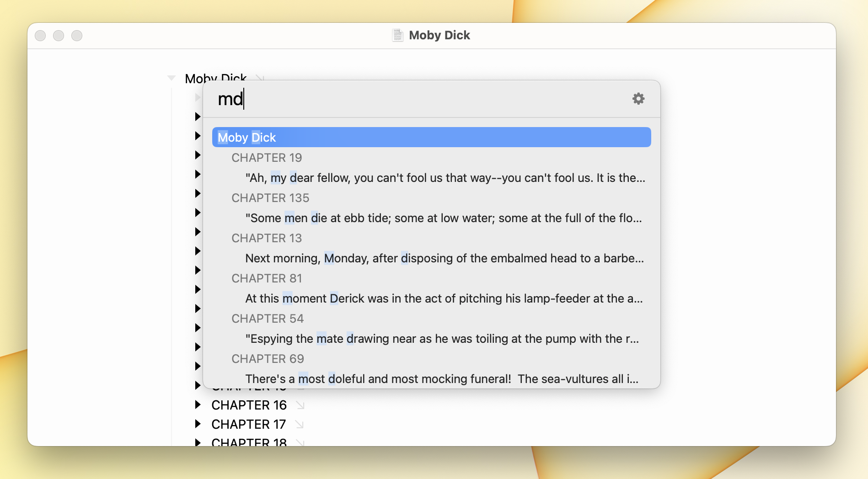This screenshot has width=868, height=479.
Task: Select the "CHAPTER 19" result heading
Action: [x=267, y=158]
